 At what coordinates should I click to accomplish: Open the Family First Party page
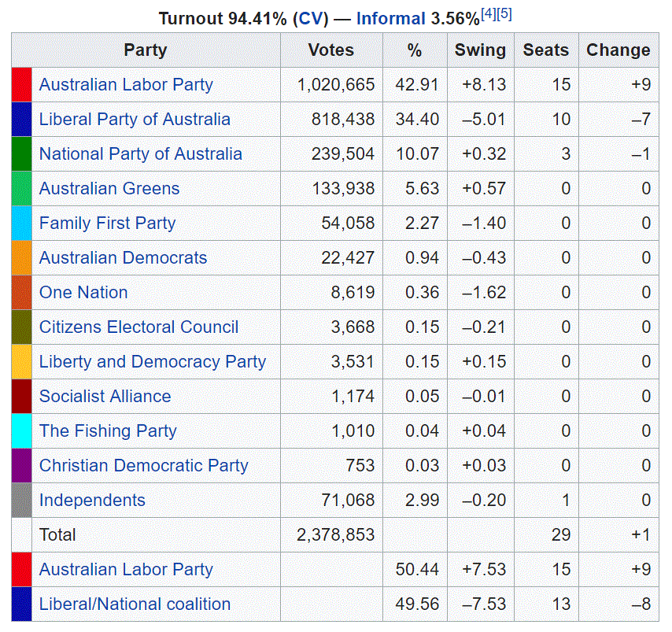pyautogui.click(x=107, y=224)
